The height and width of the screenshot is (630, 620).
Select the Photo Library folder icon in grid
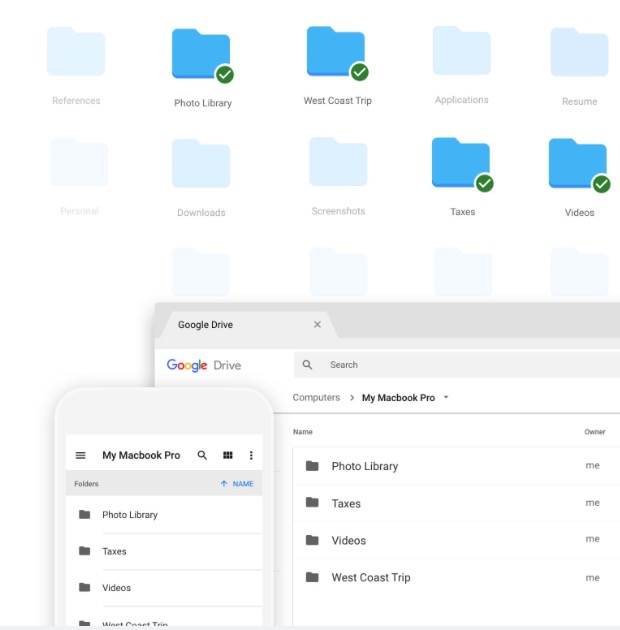click(x=201, y=53)
